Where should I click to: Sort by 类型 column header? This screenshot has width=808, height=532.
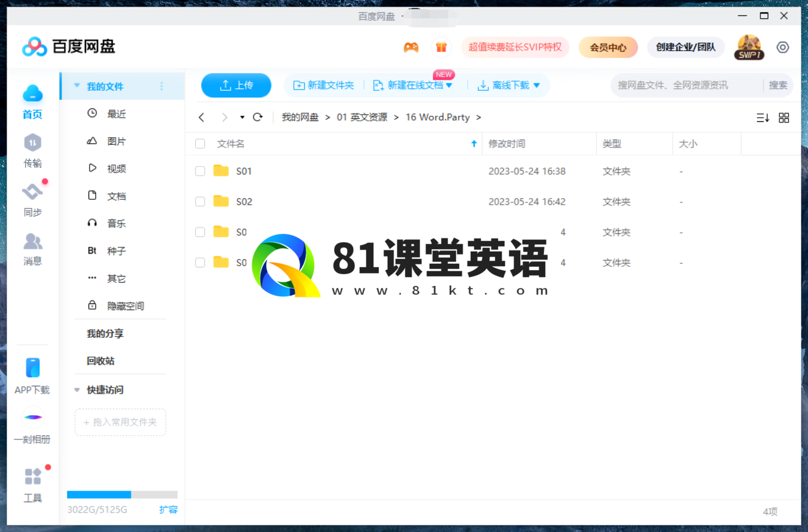click(x=612, y=144)
